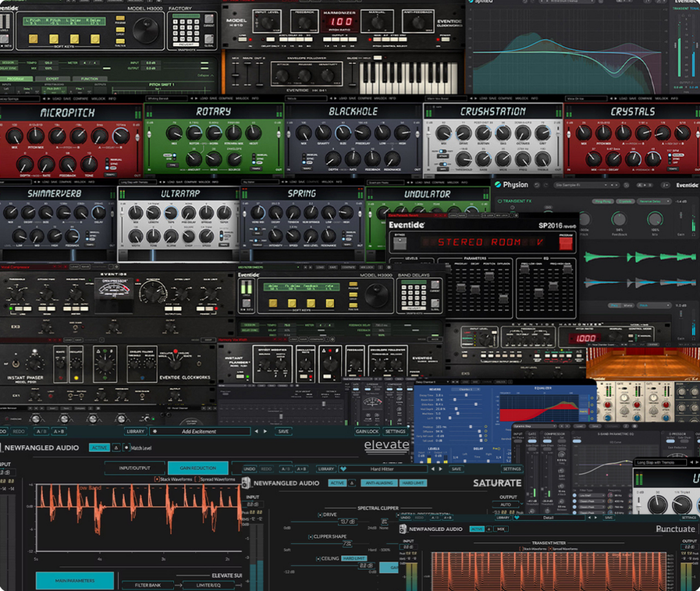Click the Physion redo arrow icon
700x591 pixels.
(x=546, y=184)
